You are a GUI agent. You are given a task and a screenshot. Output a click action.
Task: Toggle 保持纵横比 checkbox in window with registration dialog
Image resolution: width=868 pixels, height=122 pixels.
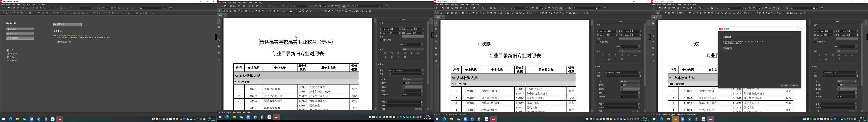(x=816, y=42)
